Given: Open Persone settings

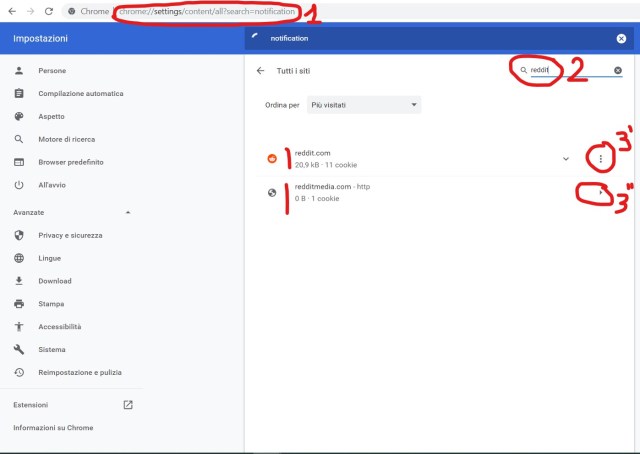Looking at the screenshot, I should pos(52,71).
